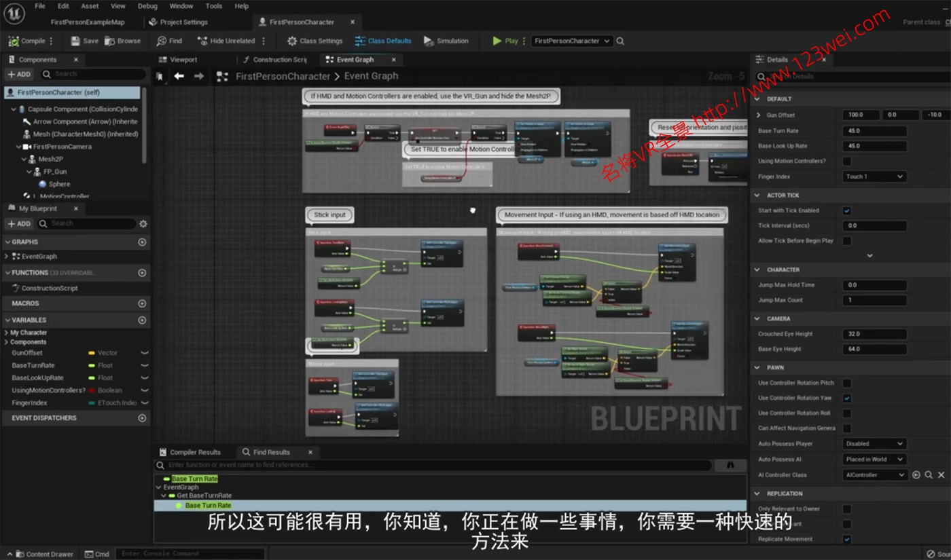Add a new variable with plus icon

(142, 320)
